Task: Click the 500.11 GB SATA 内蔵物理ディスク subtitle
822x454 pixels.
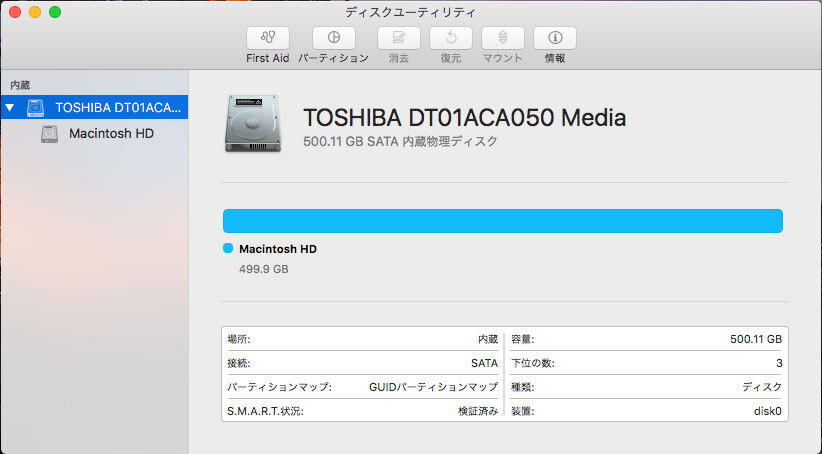Action: 400,141
